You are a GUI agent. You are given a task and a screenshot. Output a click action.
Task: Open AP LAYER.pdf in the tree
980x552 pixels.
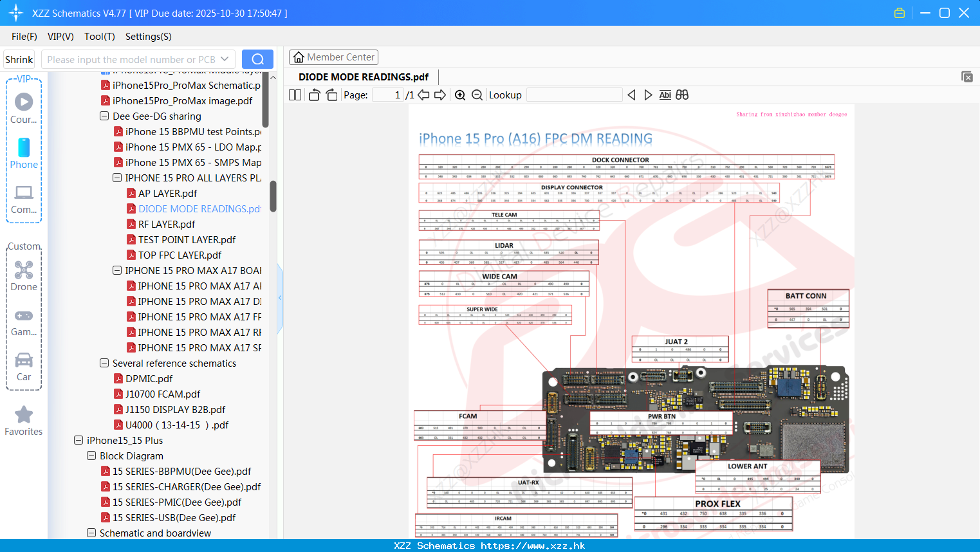(x=167, y=194)
